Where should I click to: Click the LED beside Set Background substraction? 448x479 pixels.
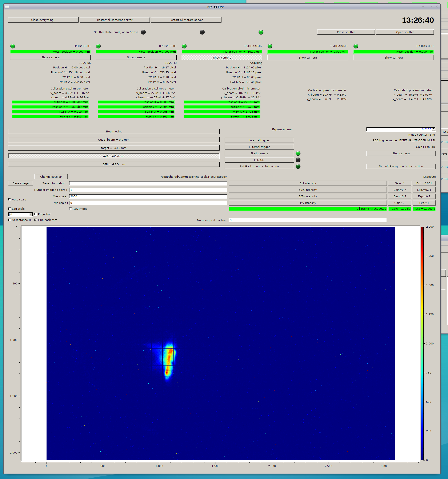(298, 167)
